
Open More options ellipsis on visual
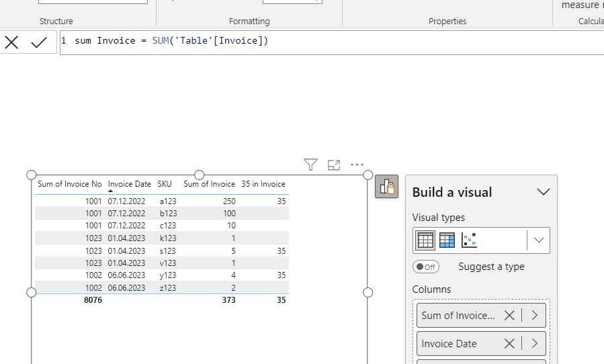[357, 165]
